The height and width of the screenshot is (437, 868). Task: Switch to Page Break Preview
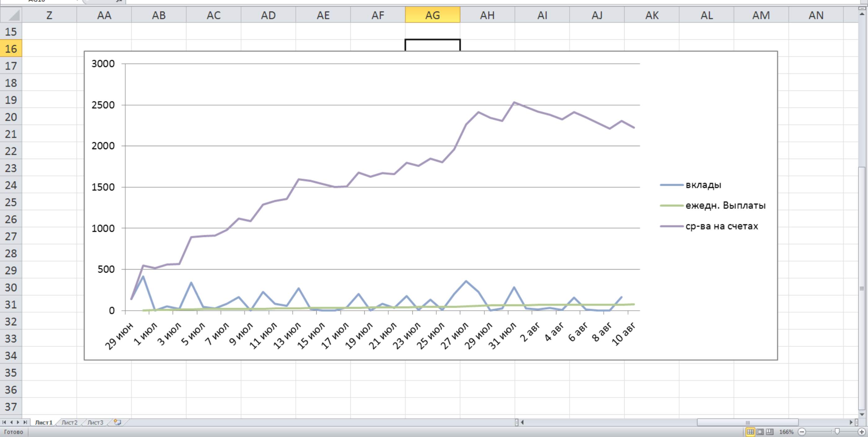[770, 432]
